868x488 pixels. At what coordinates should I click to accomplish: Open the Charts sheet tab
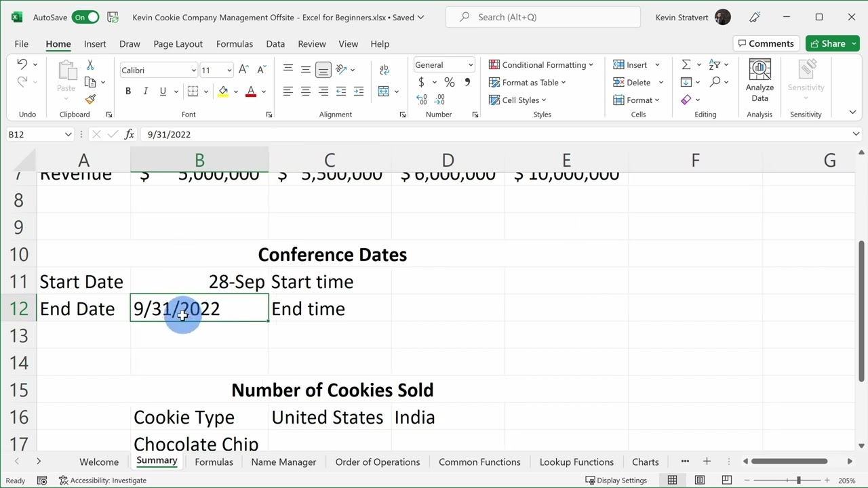646,462
